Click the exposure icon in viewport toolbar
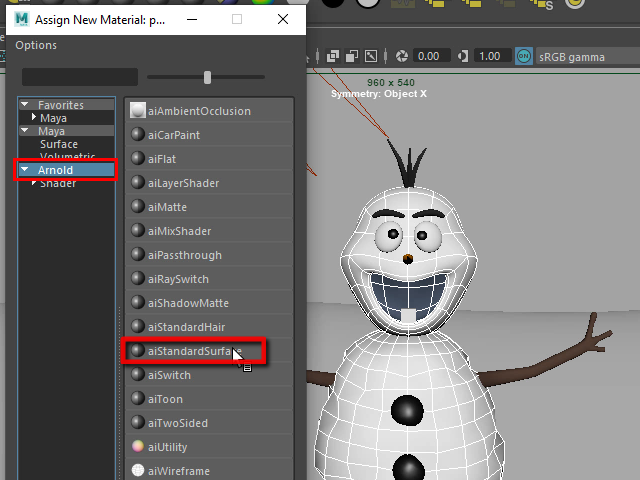 [x=402, y=56]
